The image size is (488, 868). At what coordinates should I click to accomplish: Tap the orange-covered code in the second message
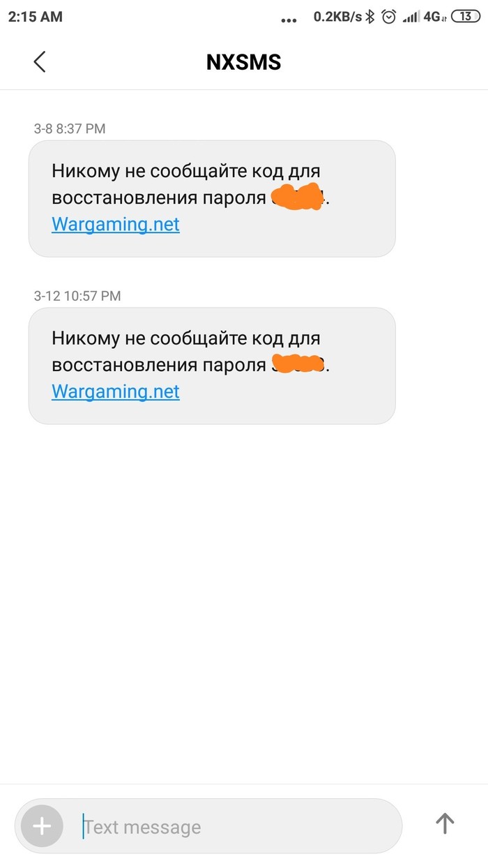pyautogui.click(x=298, y=364)
